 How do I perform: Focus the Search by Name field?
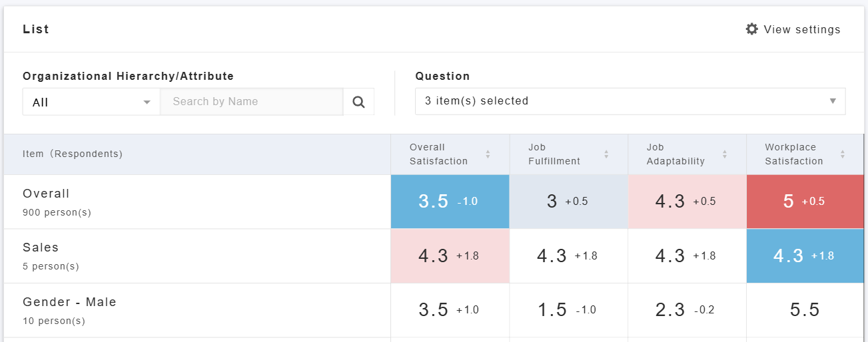251,102
